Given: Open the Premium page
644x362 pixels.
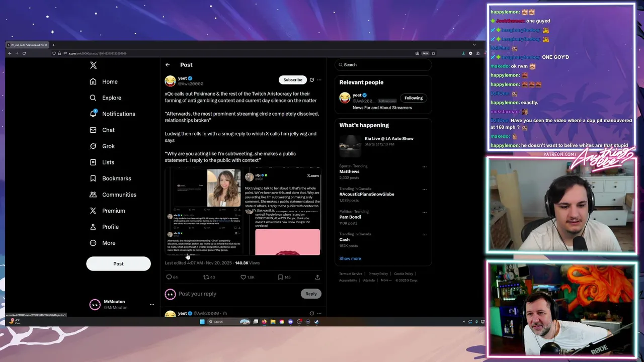Looking at the screenshot, I should point(107,211).
